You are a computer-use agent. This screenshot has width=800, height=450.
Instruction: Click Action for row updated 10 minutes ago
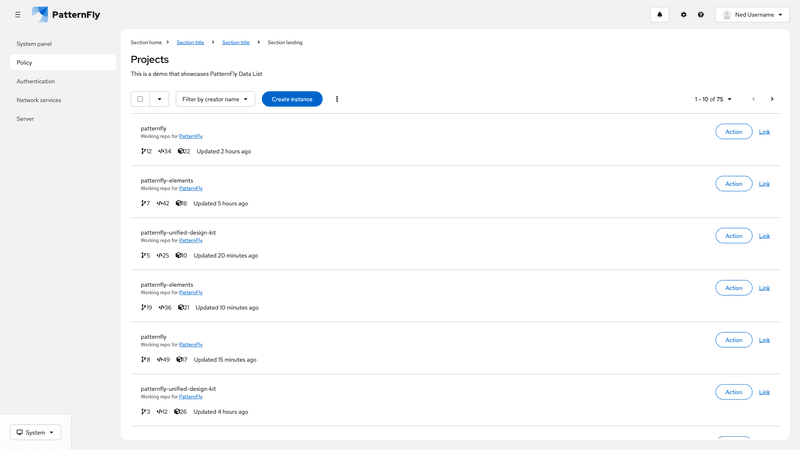tap(734, 288)
